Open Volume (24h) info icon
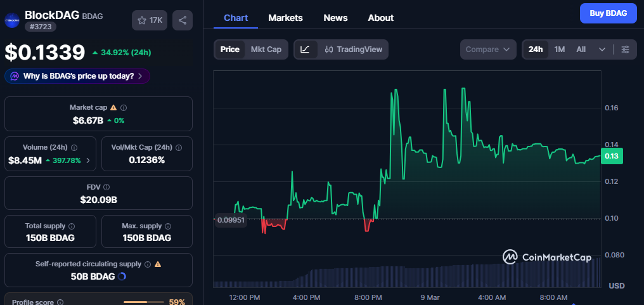Viewport: 644px width, 305px height. 74,148
